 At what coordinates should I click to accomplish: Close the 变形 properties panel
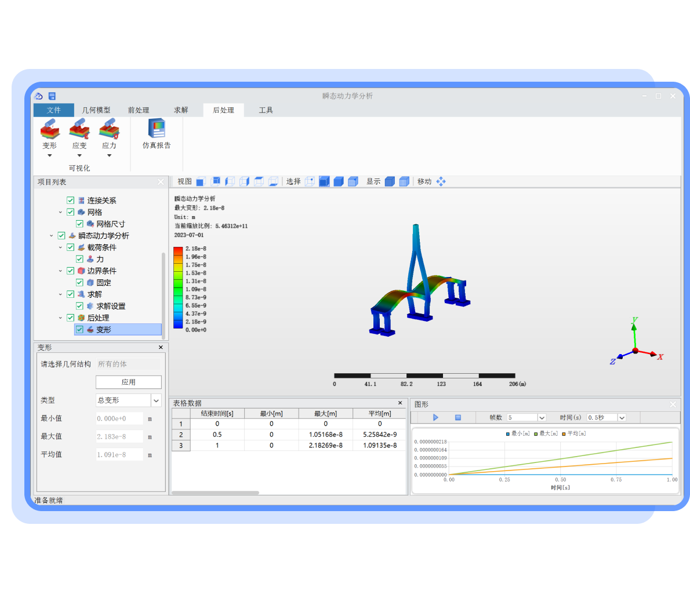pyautogui.click(x=161, y=347)
